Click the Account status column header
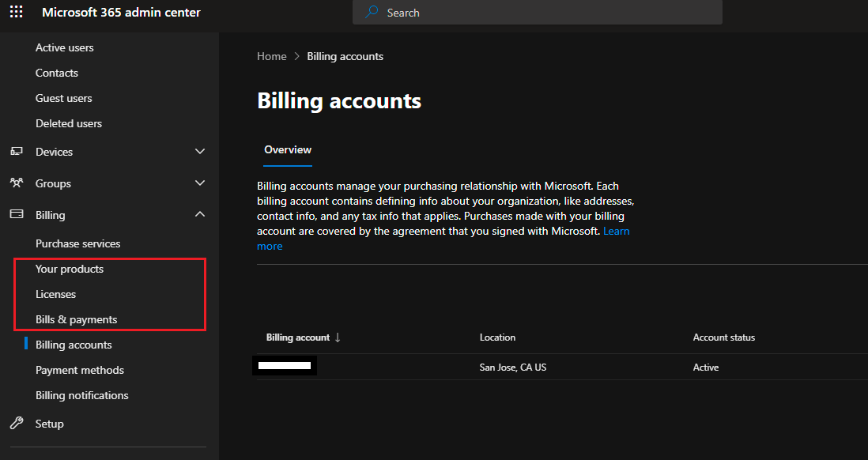868x460 pixels. coord(723,337)
